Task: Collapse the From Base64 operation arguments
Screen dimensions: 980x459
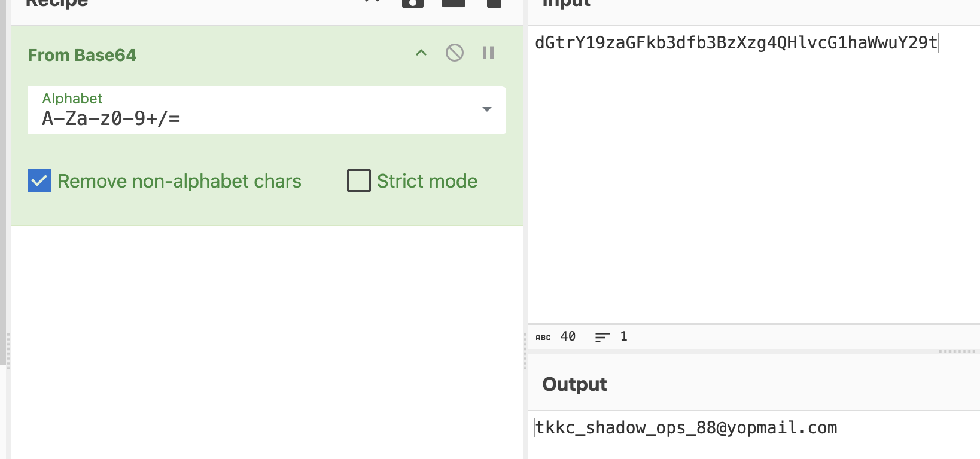Action: coord(421,53)
